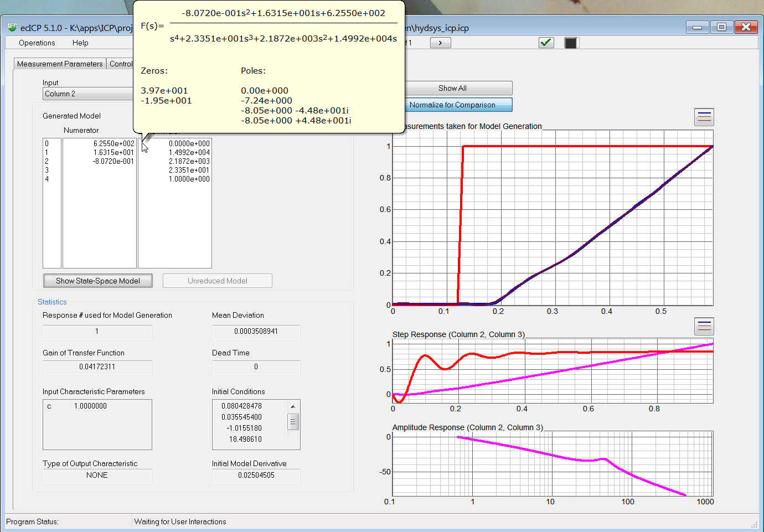Open the Operations menu
Image resolution: width=764 pixels, height=532 pixels.
click(x=37, y=43)
